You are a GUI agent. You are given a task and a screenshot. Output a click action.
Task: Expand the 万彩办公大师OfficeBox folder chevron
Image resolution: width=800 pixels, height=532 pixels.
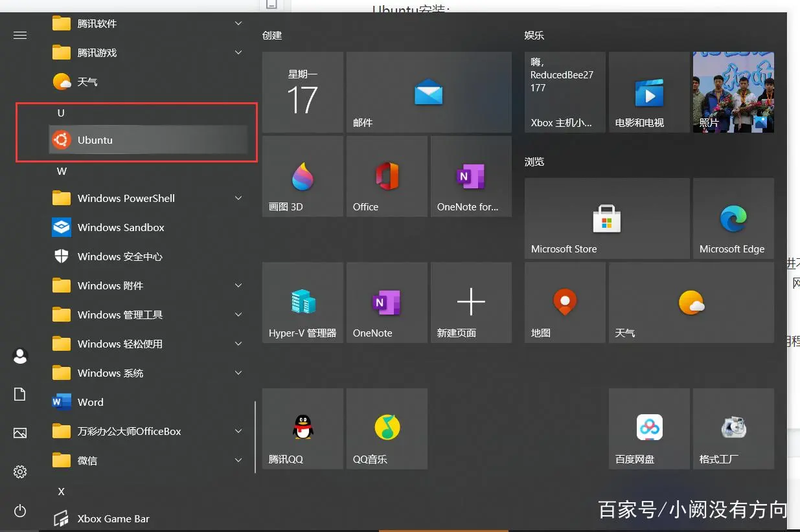click(x=238, y=431)
